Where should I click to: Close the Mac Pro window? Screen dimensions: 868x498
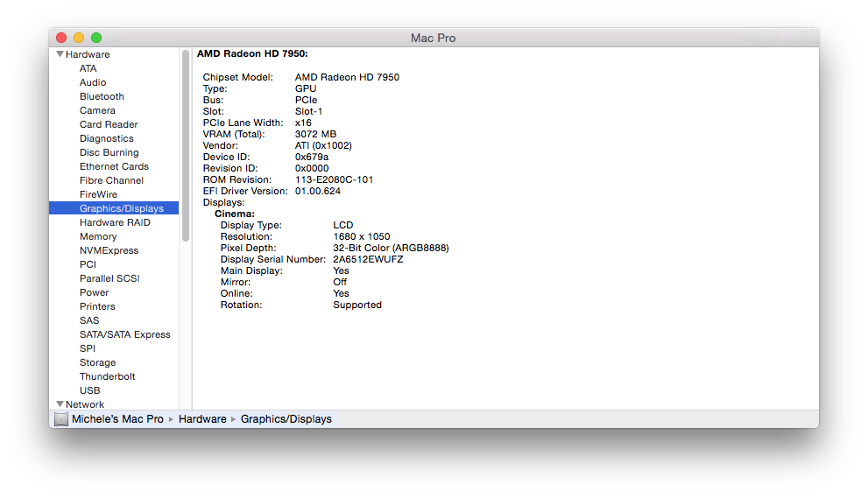[61, 38]
